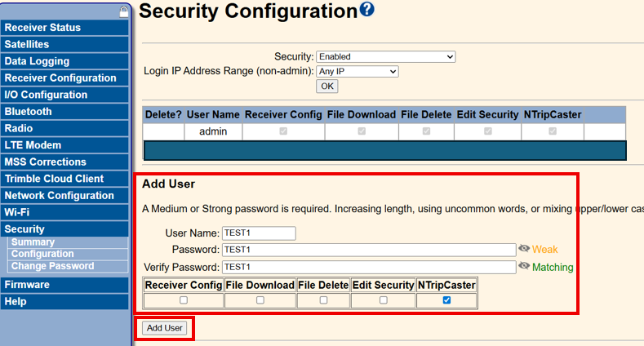Uncheck the NTripCaster permission checkbox
The width and height of the screenshot is (644, 346).
(x=446, y=300)
